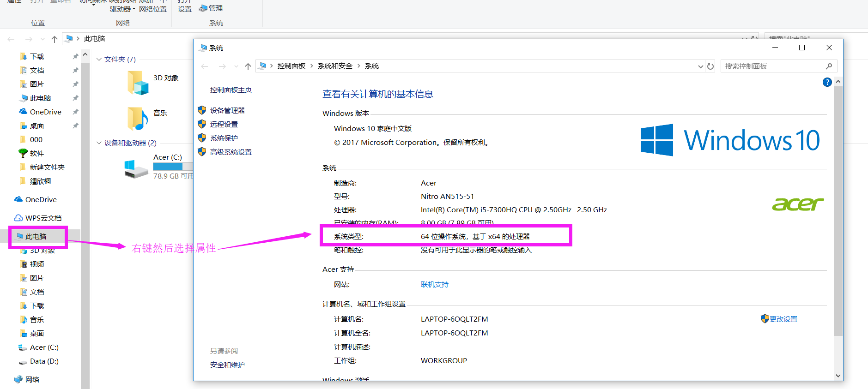This screenshot has width=868, height=389.
Task: Open Explorer recent locations chevron
Action: 42,39
